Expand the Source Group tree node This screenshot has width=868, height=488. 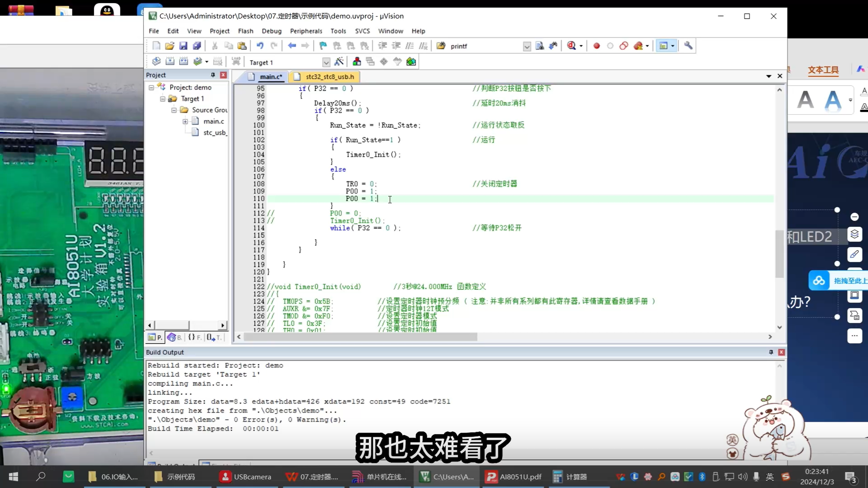pos(174,110)
